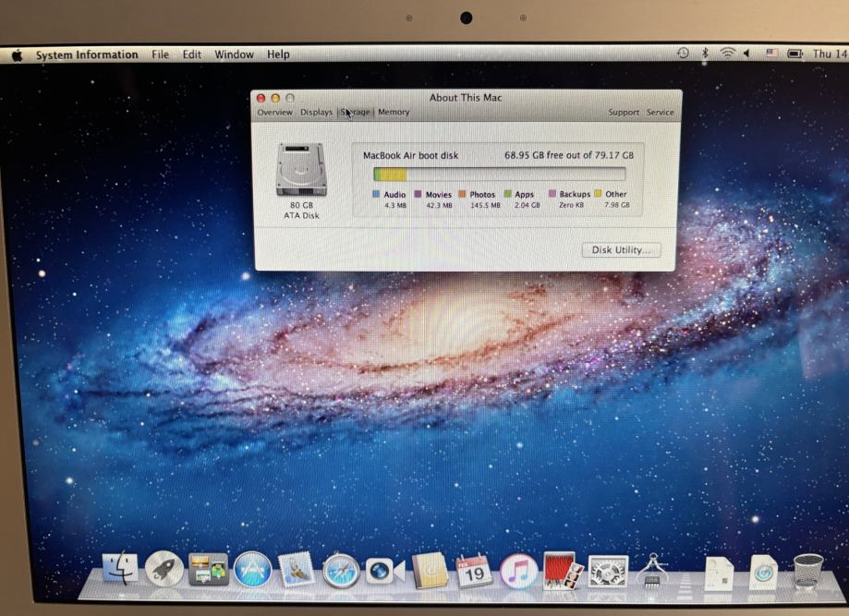
Task: Click System Information chip icon in Dock
Action: pyautogui.click(x=652, y=570)
